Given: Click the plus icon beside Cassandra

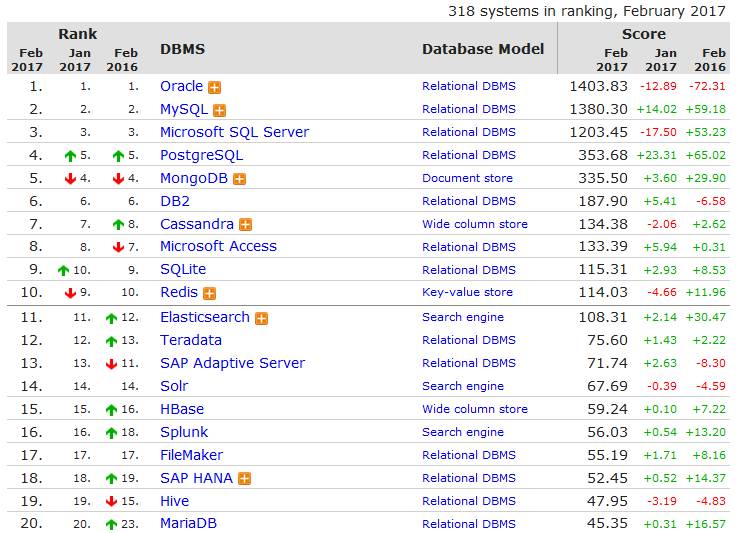Looking at the screenshot, I should (246, 225).
